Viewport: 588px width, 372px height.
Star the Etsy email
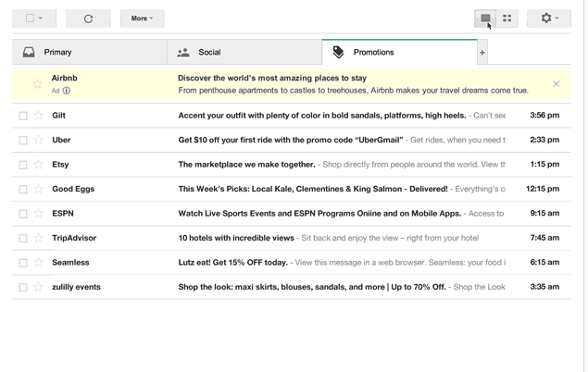[38, 165]
